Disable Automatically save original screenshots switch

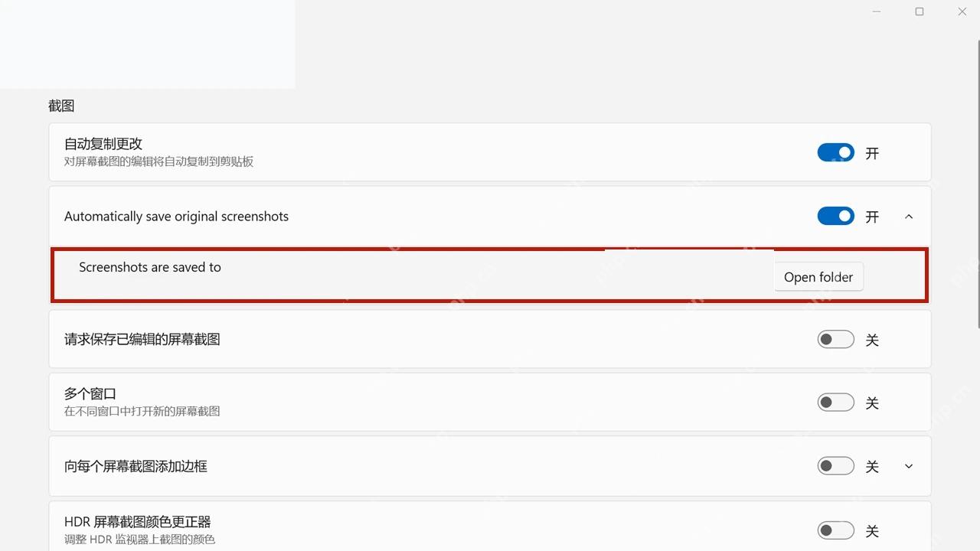pyautogui.click(x=835, y=216)
